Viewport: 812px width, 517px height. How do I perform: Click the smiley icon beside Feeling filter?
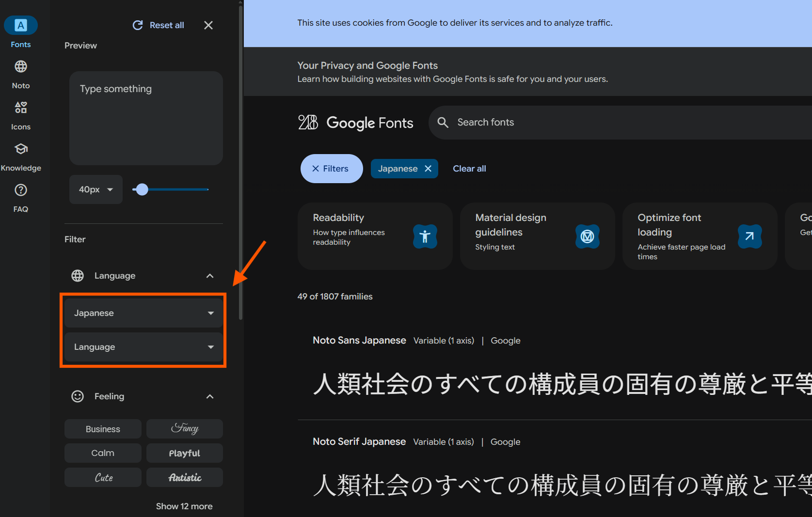(78, 396)
